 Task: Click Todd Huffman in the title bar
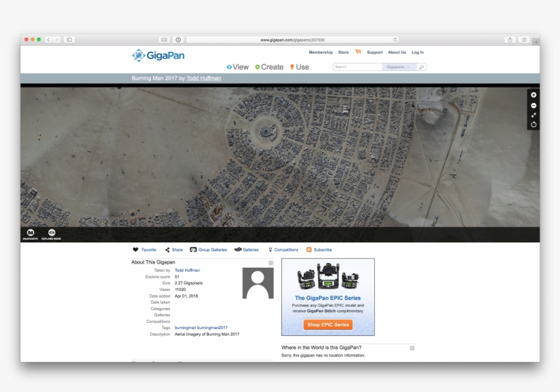click(x=204, y=78)
